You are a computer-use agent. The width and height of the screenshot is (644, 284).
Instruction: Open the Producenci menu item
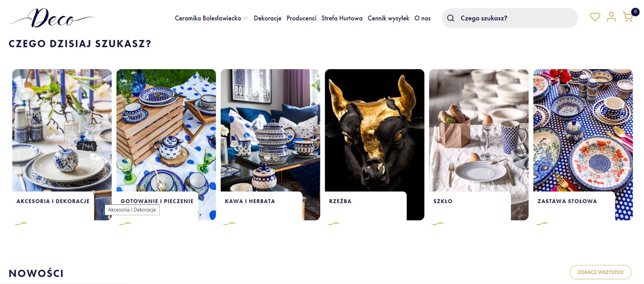(x=301, y=18)
